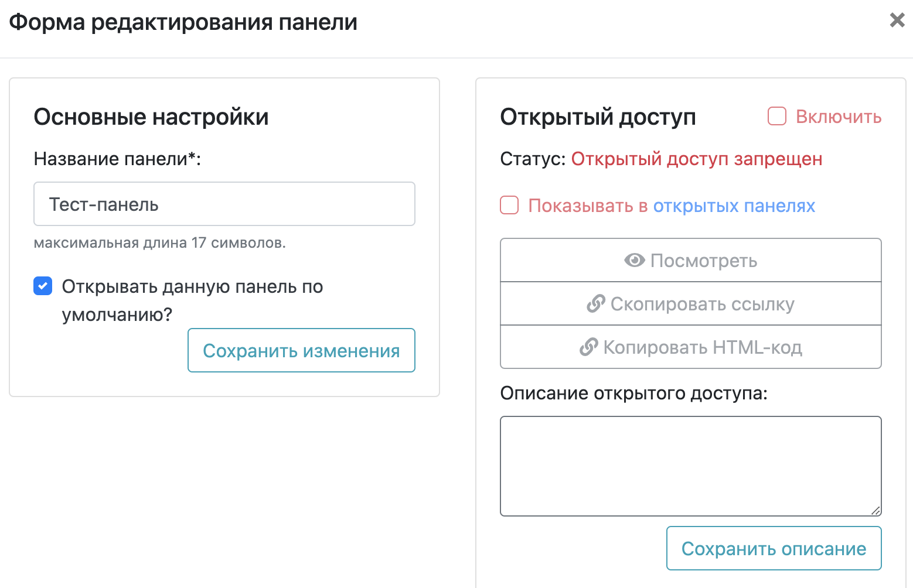Click Сохранить изменения button
The width and height of the screenshot is (913, 588).
click(x=301, y=350)
